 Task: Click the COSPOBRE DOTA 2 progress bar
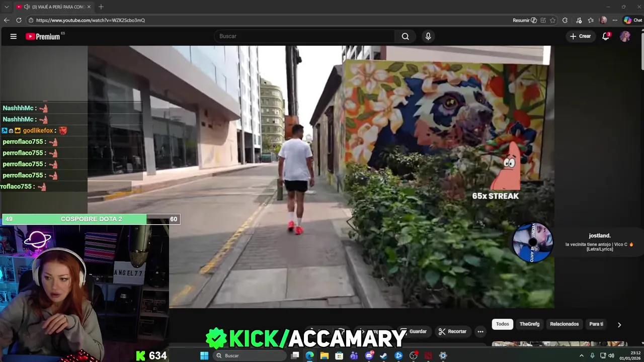click(x=91, y=219)
